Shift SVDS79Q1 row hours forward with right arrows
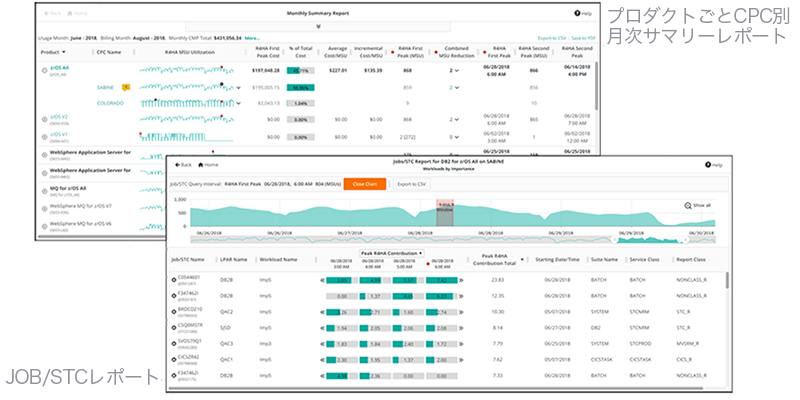Screen dimensions: 800x400 (x=461, y=343)
